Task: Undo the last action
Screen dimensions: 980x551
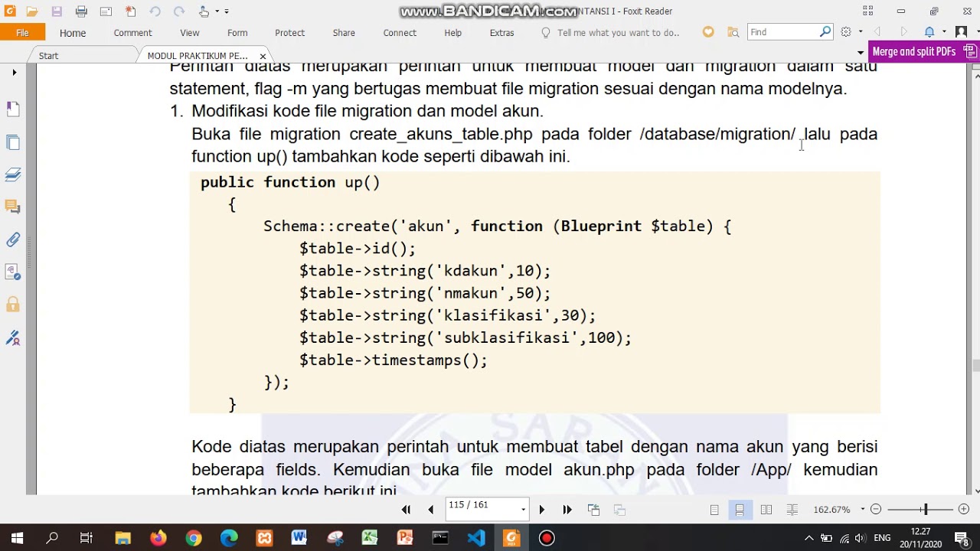Action: click(x=155, y=11)
